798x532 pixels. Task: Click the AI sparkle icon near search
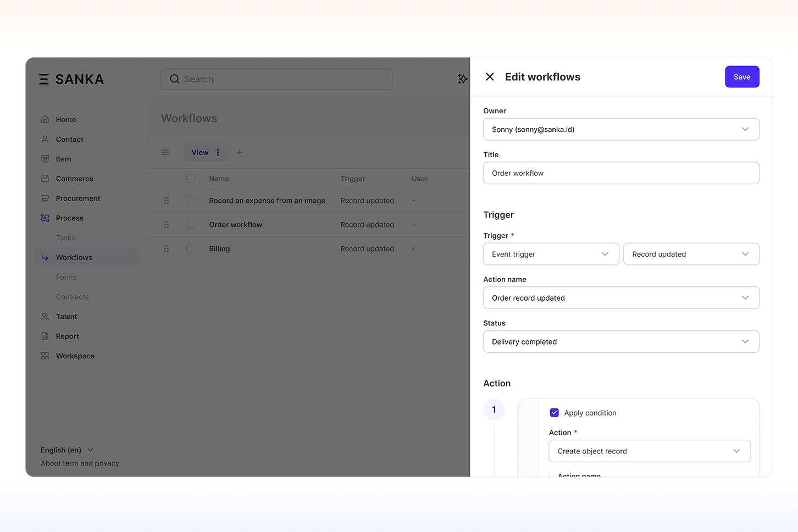462,79
